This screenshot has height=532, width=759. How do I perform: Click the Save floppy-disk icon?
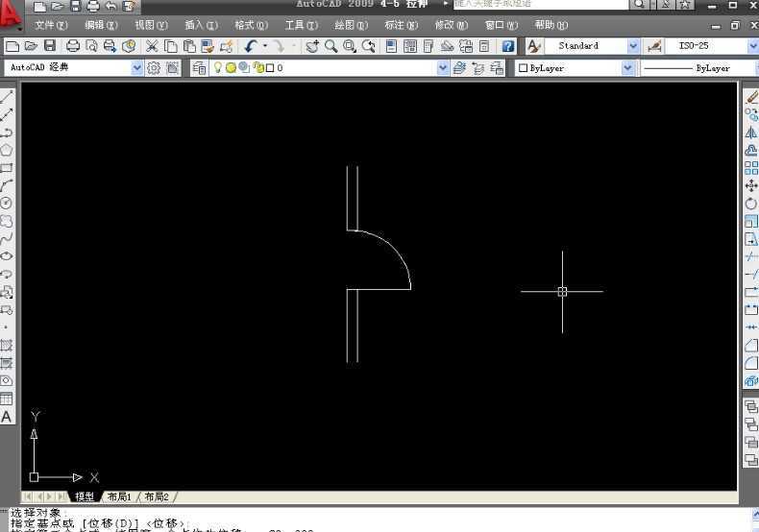point(50,46)
